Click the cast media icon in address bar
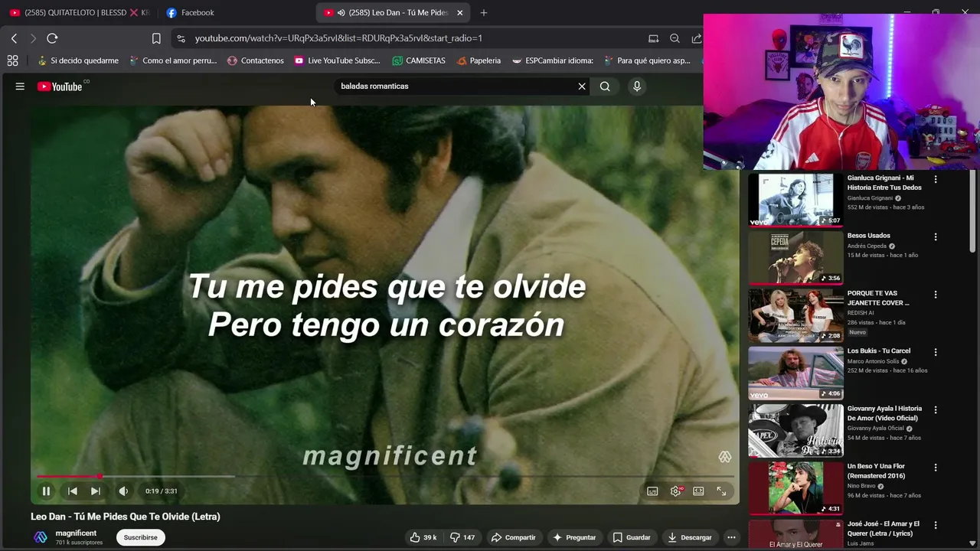The height and width of the screenshot is (551, 980). [653, 38]
